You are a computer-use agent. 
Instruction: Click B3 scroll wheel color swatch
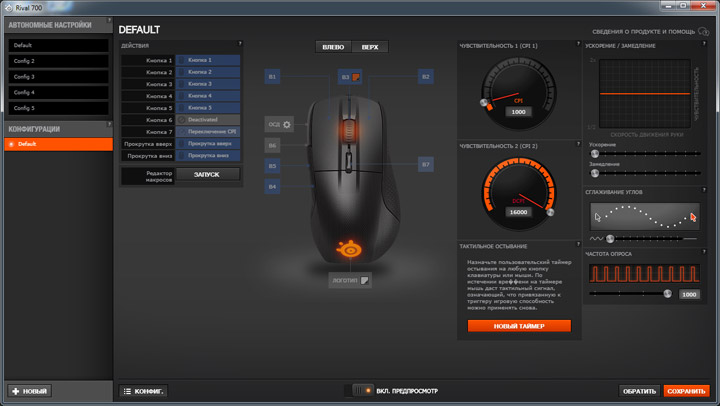pyautogui.click(x=356, y=77)
